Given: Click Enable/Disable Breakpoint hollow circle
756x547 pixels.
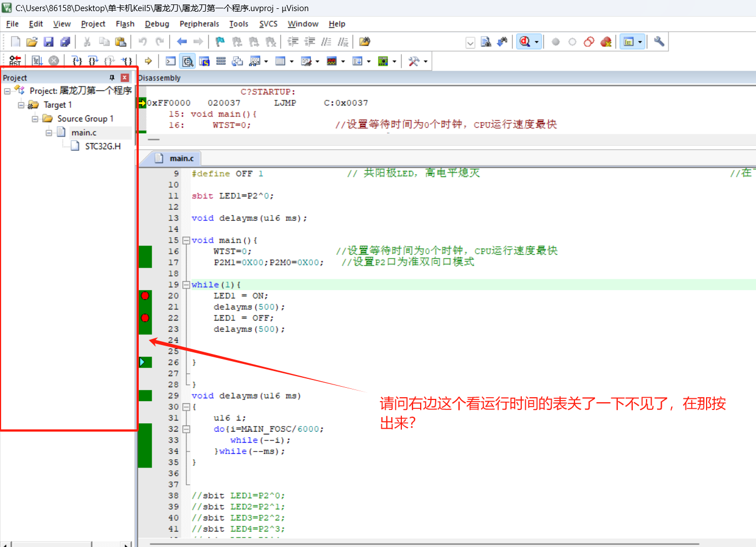Looking at the screenshot, I should pyautogui.click(x=572, y=42).
